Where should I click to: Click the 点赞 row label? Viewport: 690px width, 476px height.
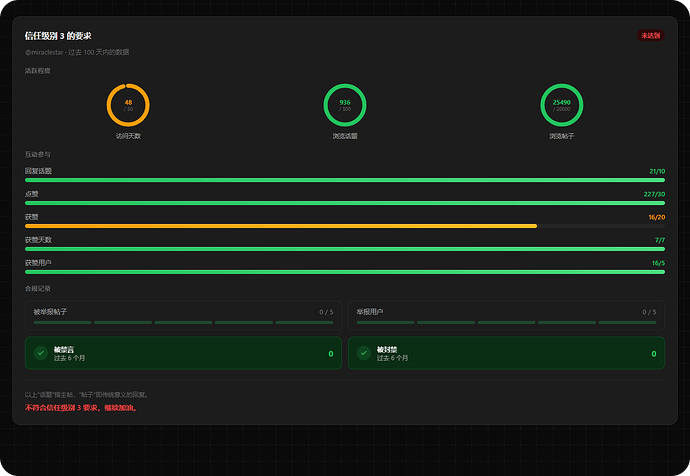tap(32, 194)
